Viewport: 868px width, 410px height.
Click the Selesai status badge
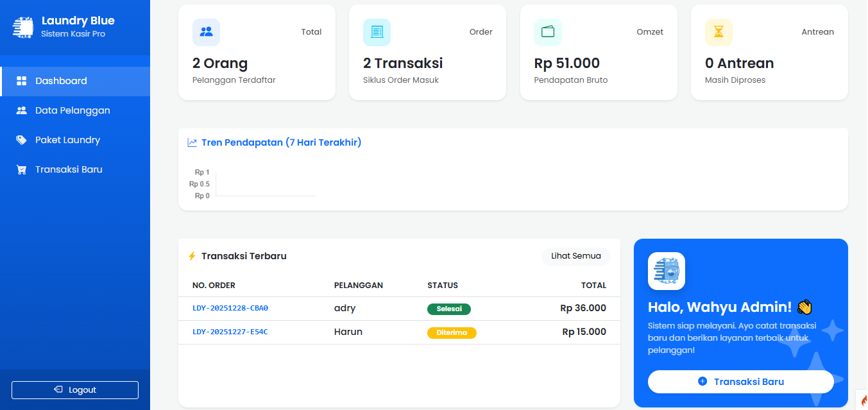coord(449,309)
